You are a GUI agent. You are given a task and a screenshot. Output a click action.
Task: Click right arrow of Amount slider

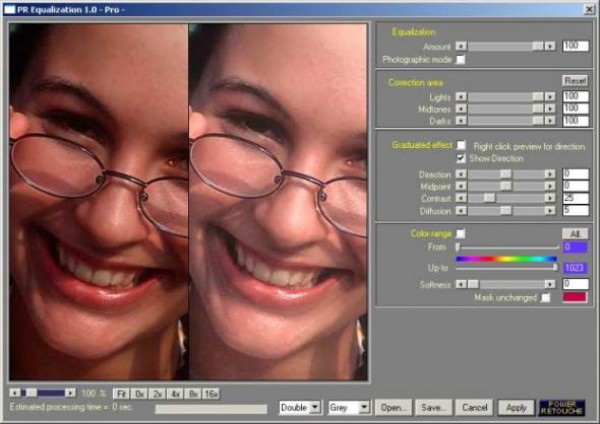[x=550, y=45]
